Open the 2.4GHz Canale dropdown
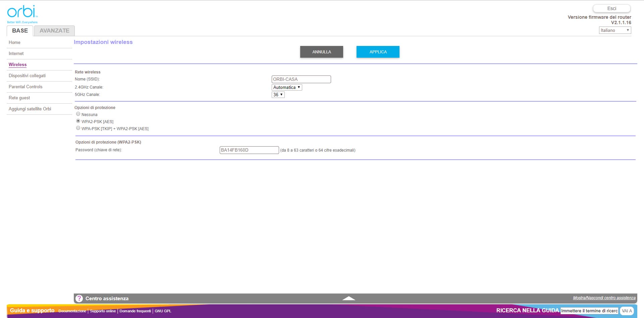Viewport: 644px width, 318px height. click(x=286, y=87)
